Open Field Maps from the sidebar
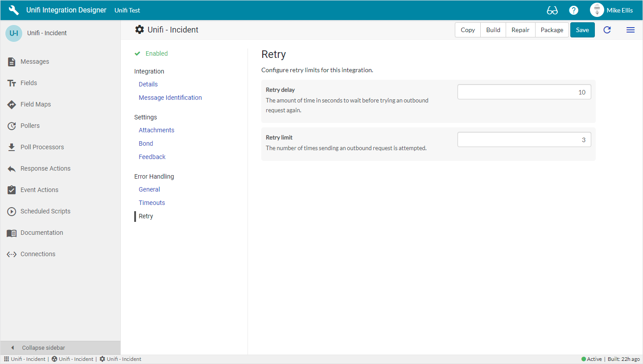The width and height of the screenshot is (643, 364). click(36, 104)
